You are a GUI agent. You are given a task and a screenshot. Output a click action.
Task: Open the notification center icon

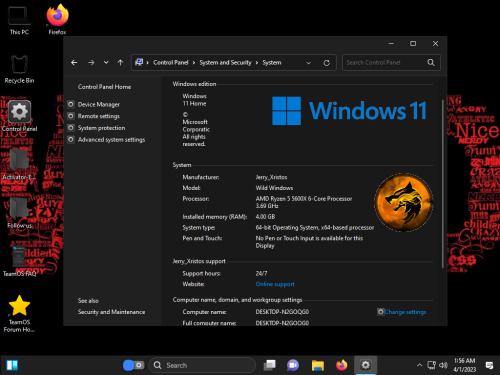coord(489,365)
